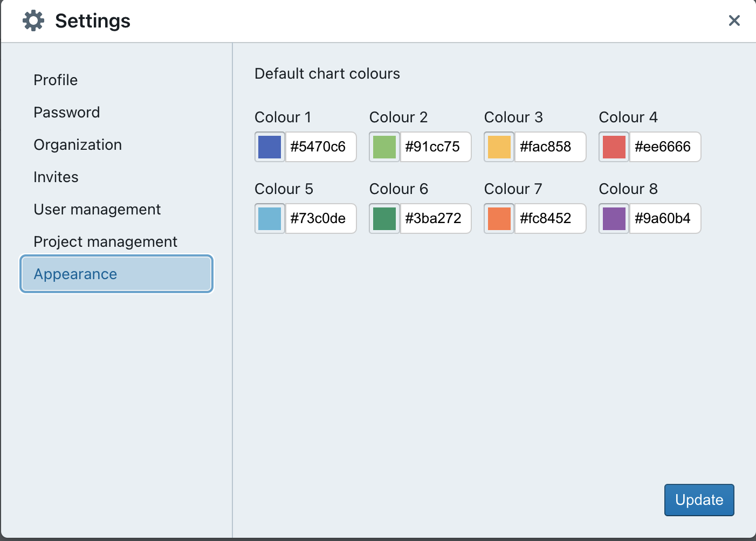Click the Colour 2 light green swatch
756x541 pixels.
coord(384,147)
